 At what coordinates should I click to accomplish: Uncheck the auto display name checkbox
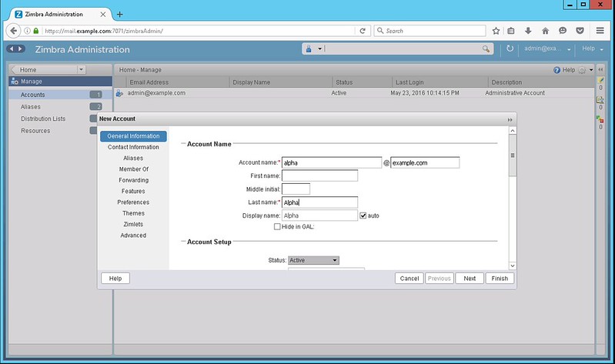[x=363, y=215]
